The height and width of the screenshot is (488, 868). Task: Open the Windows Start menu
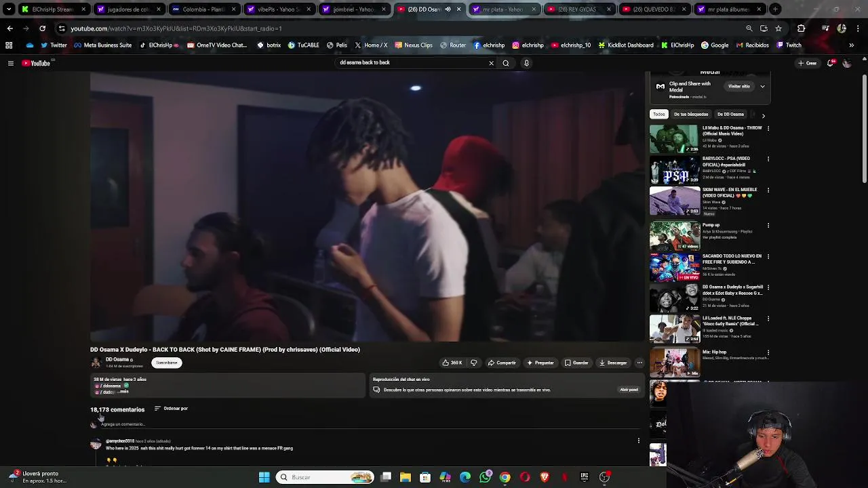264,477
